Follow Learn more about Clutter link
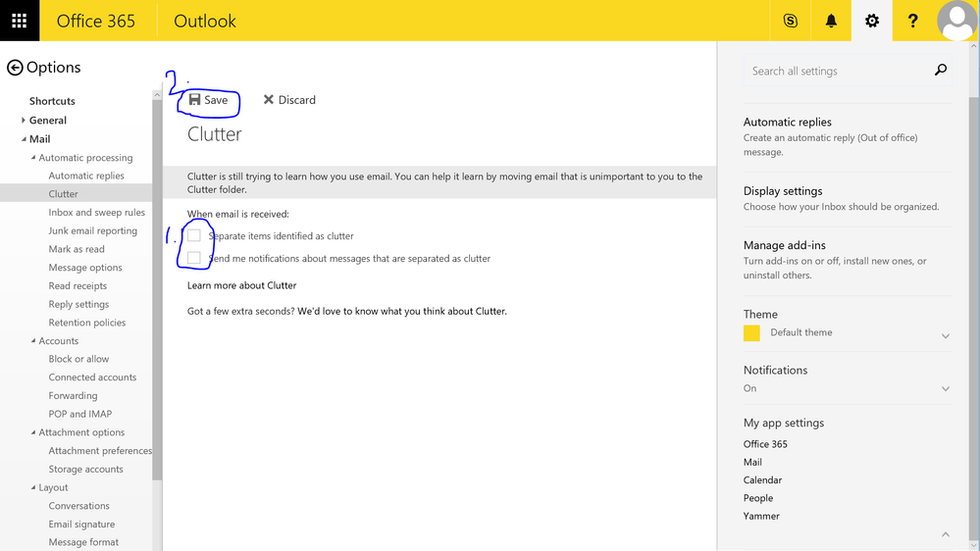The image size is (980, 551). pos(242,285)
